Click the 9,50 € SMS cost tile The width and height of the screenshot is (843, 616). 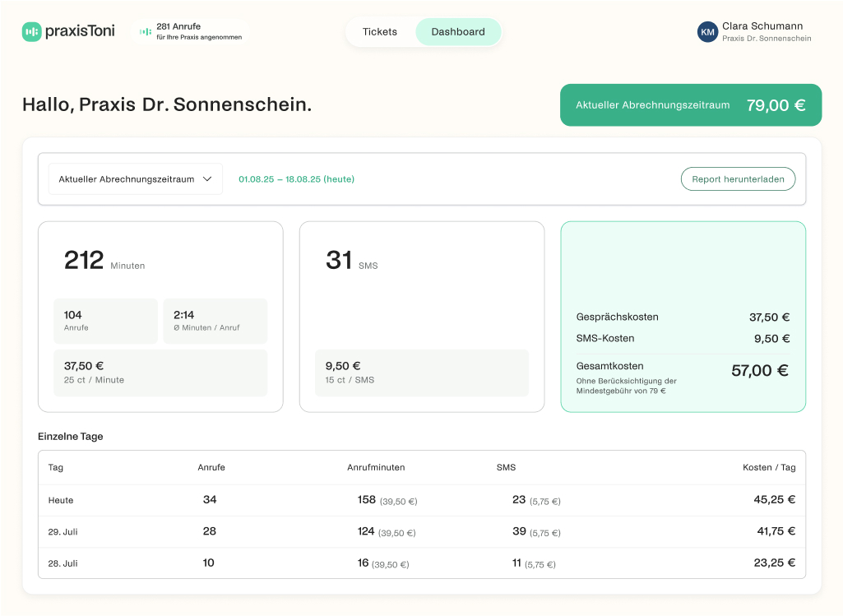422,372
